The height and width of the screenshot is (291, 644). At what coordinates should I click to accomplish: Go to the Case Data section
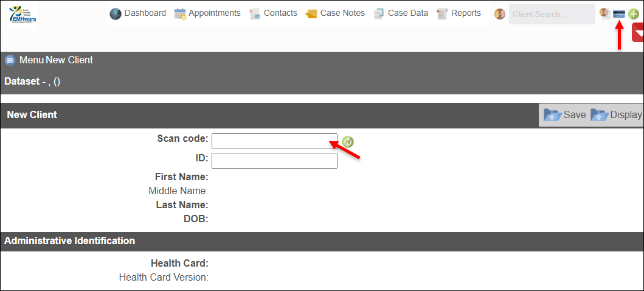401,13
